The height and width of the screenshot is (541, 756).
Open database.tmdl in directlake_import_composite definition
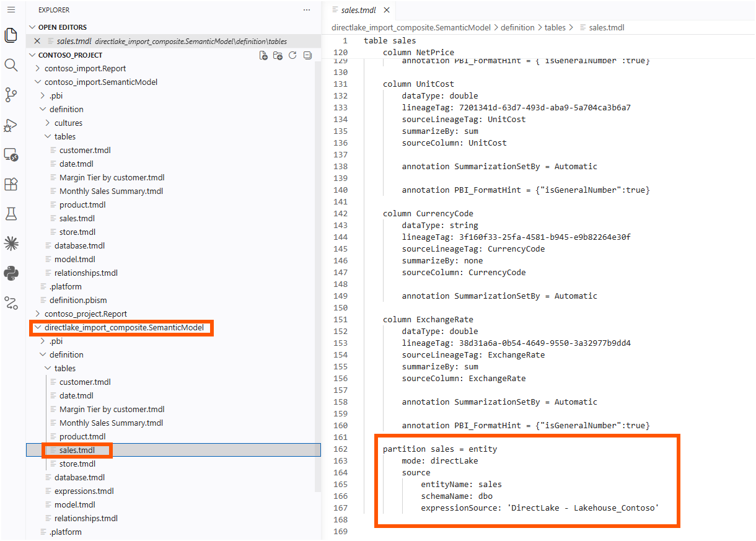click(x=80, y=477)
